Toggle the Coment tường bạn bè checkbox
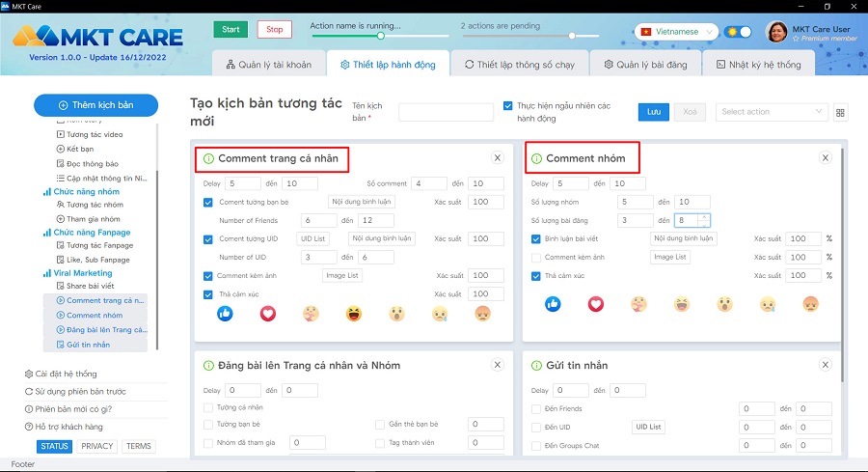 (208, 202)
